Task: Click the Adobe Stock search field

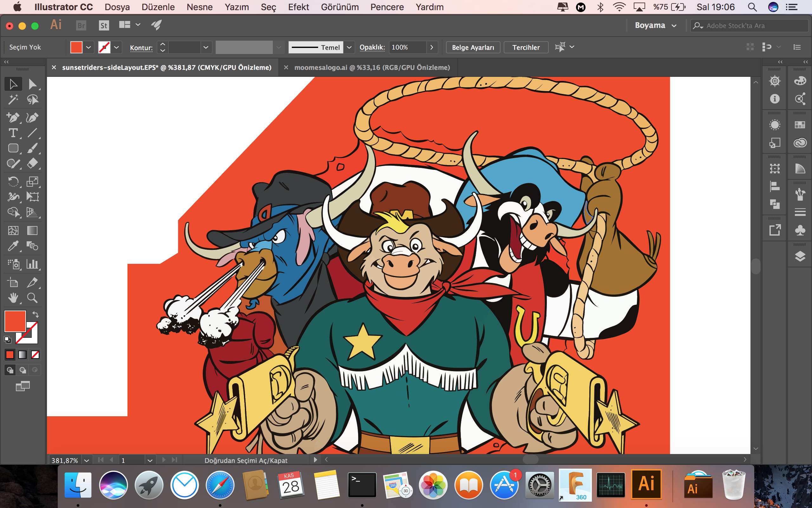Action: (x=749, y=25)
